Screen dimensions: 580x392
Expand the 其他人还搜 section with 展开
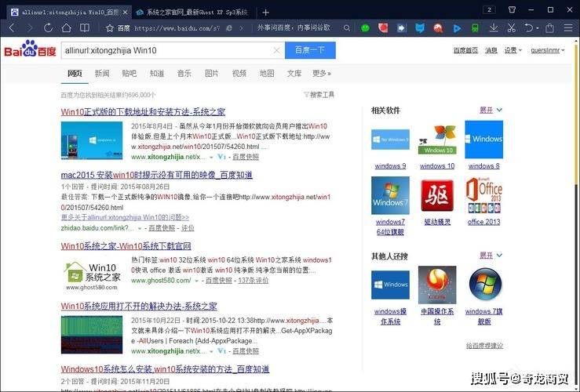point(491,256)
